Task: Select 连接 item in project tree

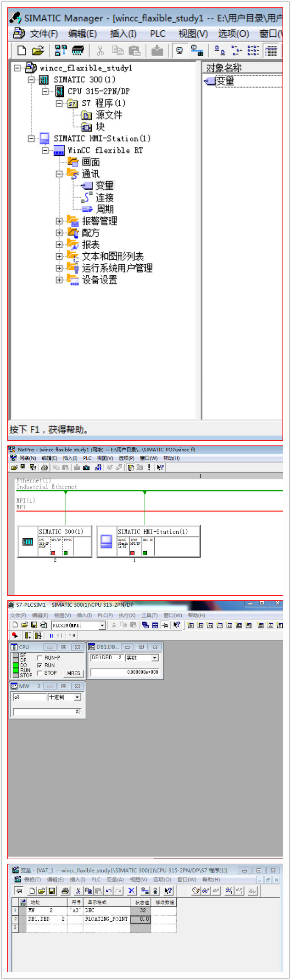Action: [x=104, y=198]
